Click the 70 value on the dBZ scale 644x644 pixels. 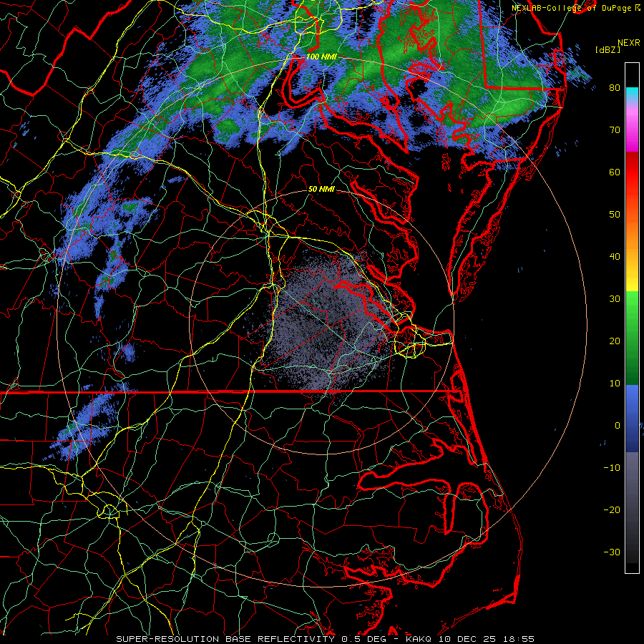(615, 130)
